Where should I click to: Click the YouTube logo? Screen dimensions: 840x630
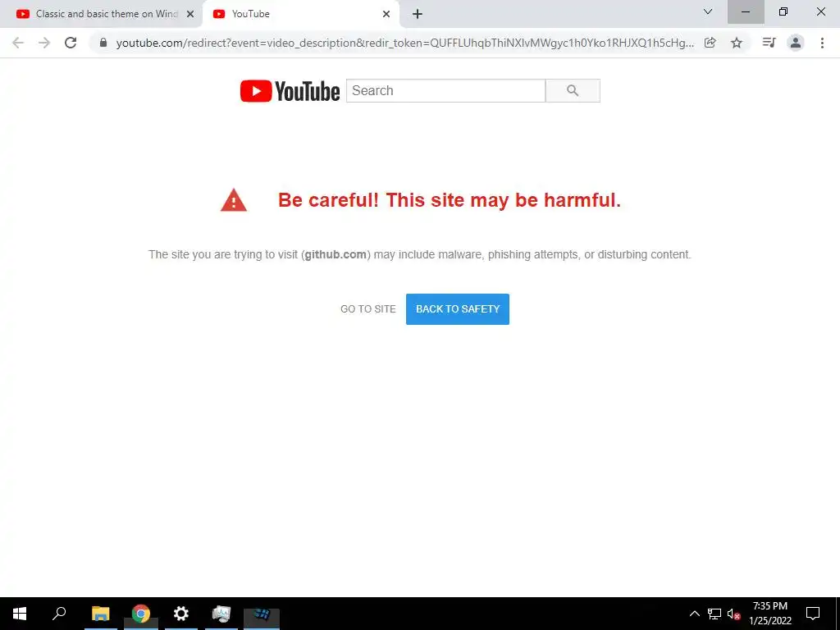[x=290, y=91]
